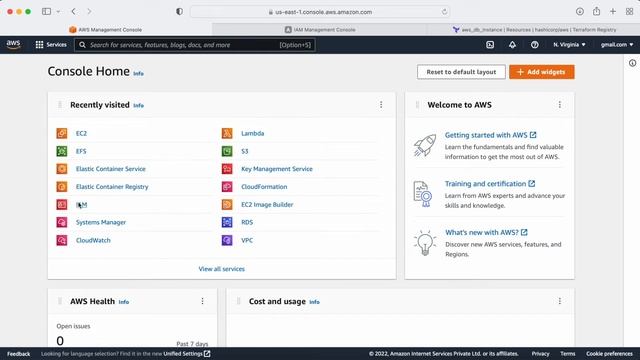The height and width of the screenshot is (360, 640).
Task: Click the CloudFormation service icon
Action: 227,187
